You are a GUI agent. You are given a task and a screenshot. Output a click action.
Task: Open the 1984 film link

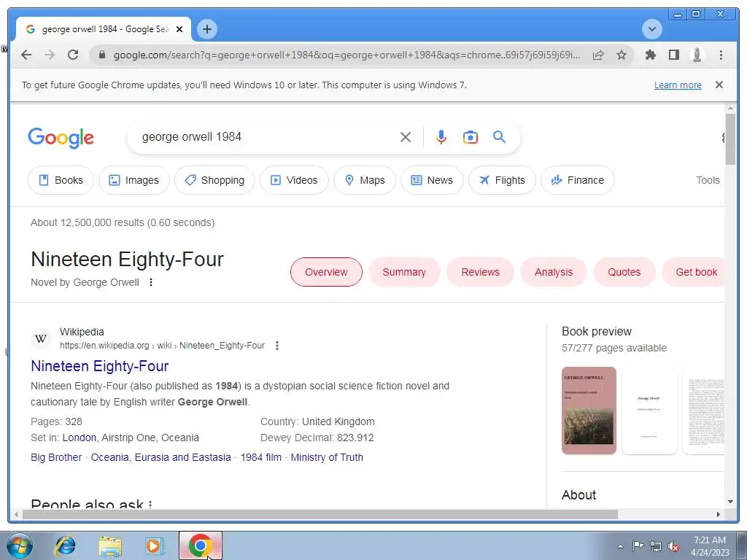click(x=260, y=457)
